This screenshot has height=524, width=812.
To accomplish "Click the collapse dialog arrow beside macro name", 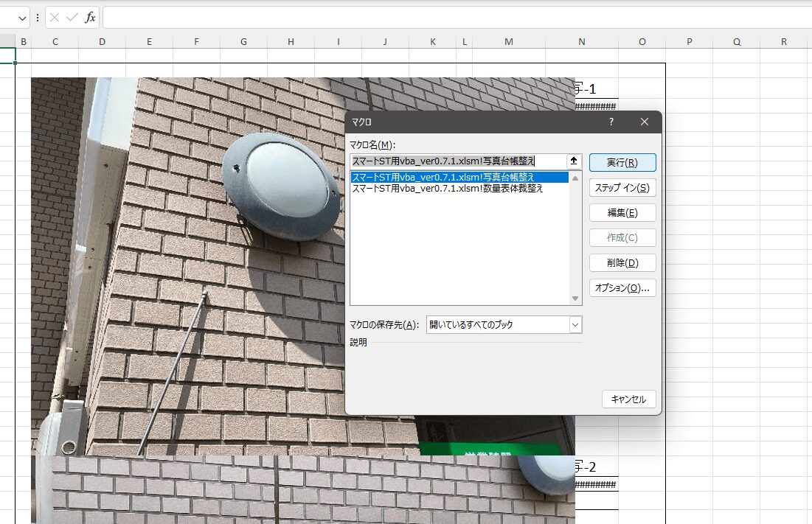I will (574, 161).
